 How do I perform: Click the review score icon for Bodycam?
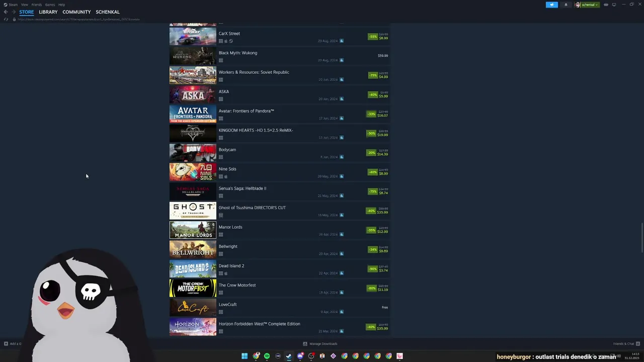click(342, 157)
